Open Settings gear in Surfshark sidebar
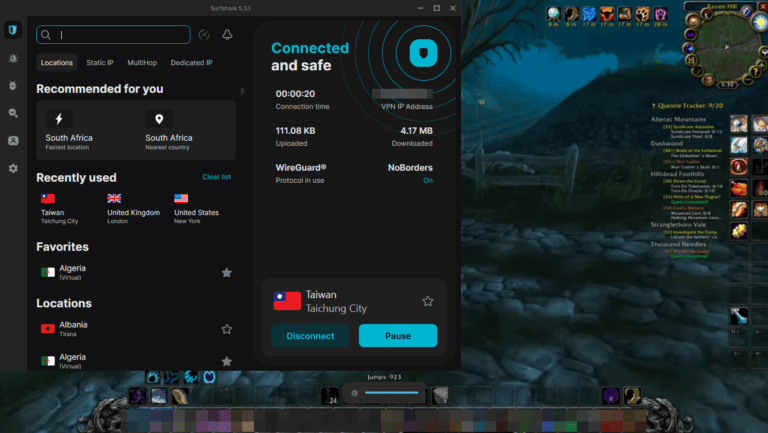 pos(13,168)
